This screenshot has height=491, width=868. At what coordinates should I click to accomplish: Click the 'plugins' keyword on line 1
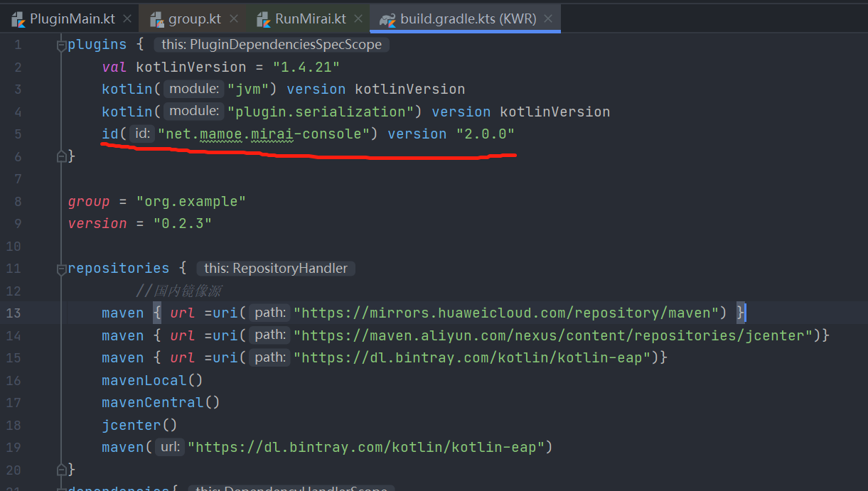97,45
